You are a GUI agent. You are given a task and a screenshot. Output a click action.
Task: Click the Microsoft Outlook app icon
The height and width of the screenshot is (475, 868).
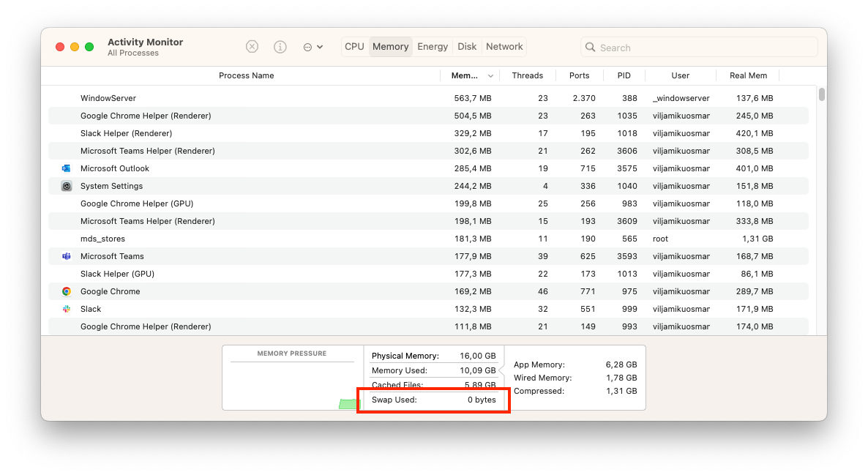tap(67, 168)
